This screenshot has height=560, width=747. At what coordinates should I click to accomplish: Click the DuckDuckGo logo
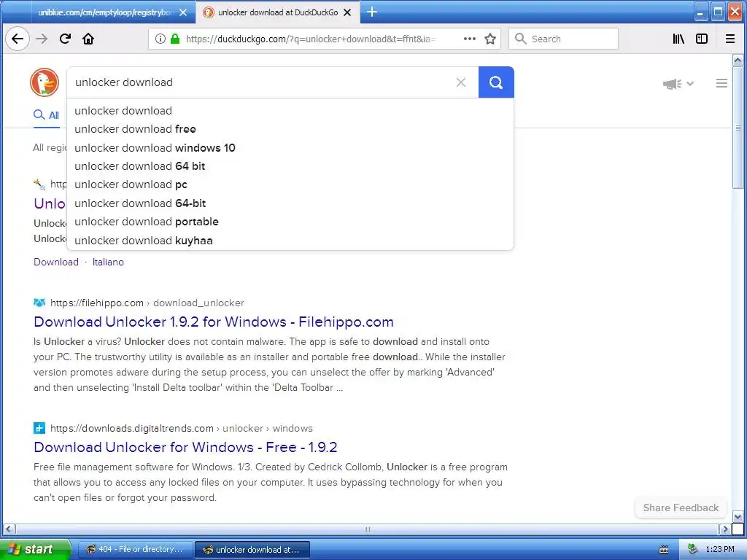click(x=44, y=82)
